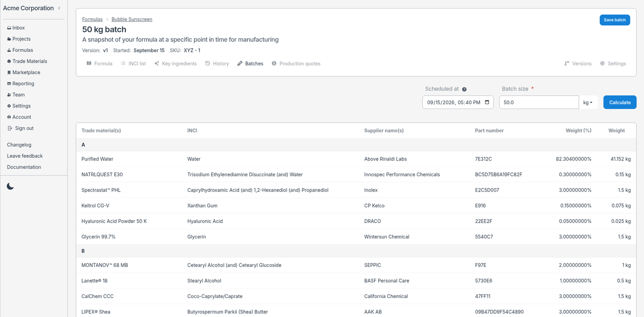Click the Lanette 18 material name
The width and height of the screenshot is (644, 317).
(x=94, y=281)
